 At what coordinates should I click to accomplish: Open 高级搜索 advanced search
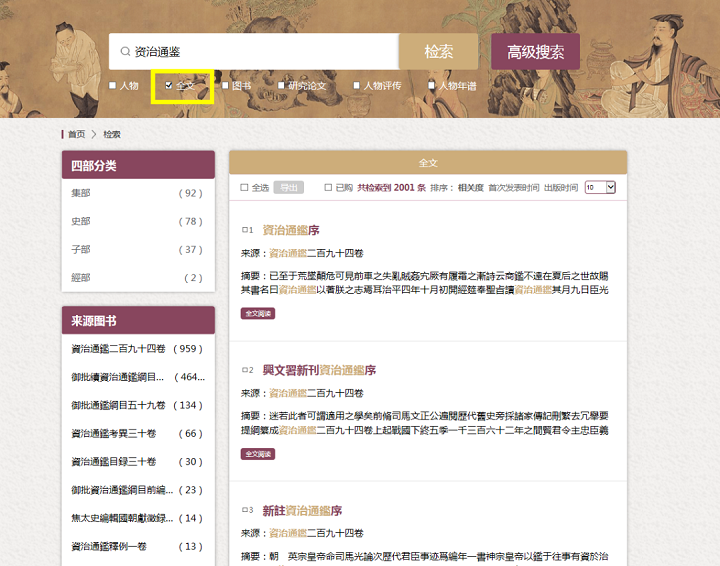535,52
